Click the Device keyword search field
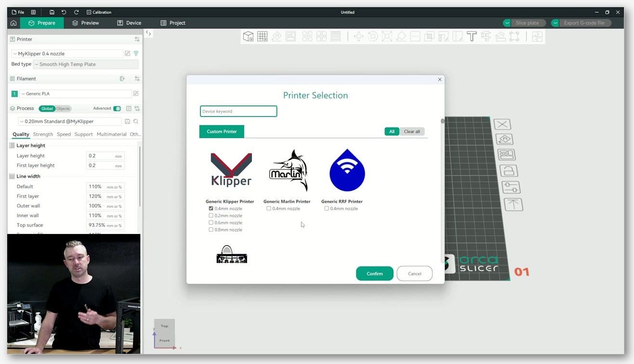Image resolution: width=634 pixels, height=364 pixels. click(238, 111)
